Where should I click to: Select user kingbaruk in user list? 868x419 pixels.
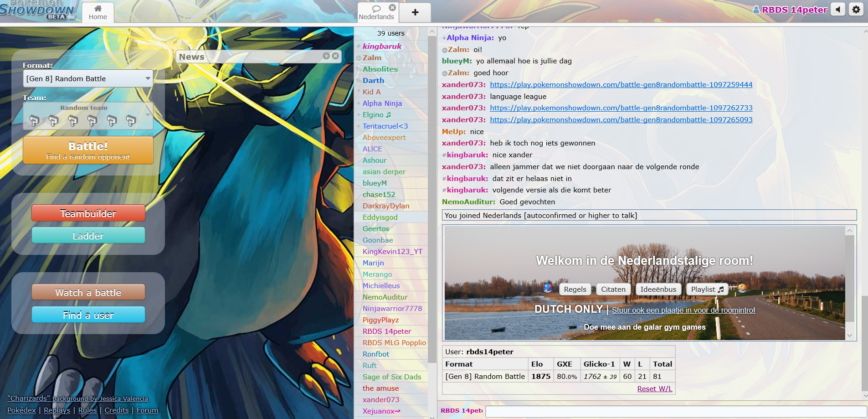pyautogui.click(x=391, y=46)
